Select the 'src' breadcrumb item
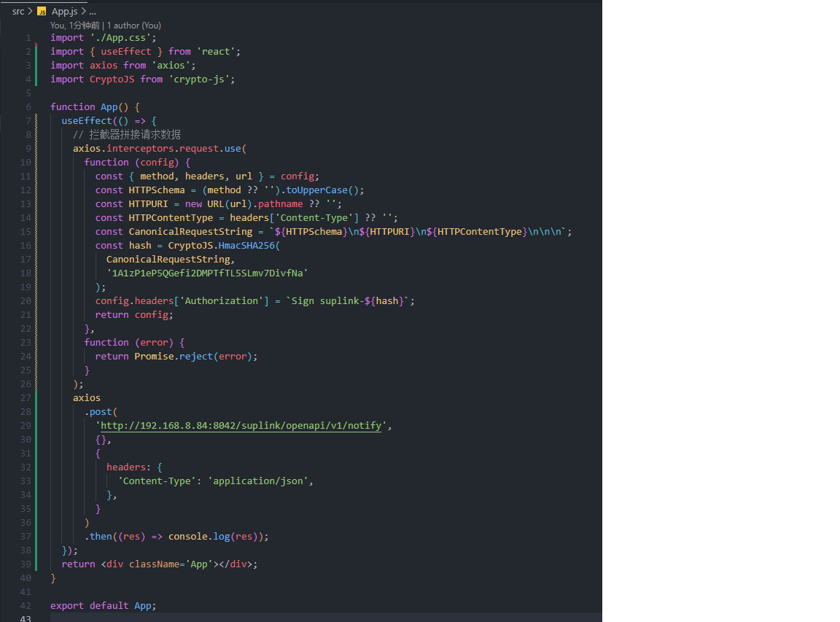The width and height of the screenshot is (840, 622). click(17, 11)
